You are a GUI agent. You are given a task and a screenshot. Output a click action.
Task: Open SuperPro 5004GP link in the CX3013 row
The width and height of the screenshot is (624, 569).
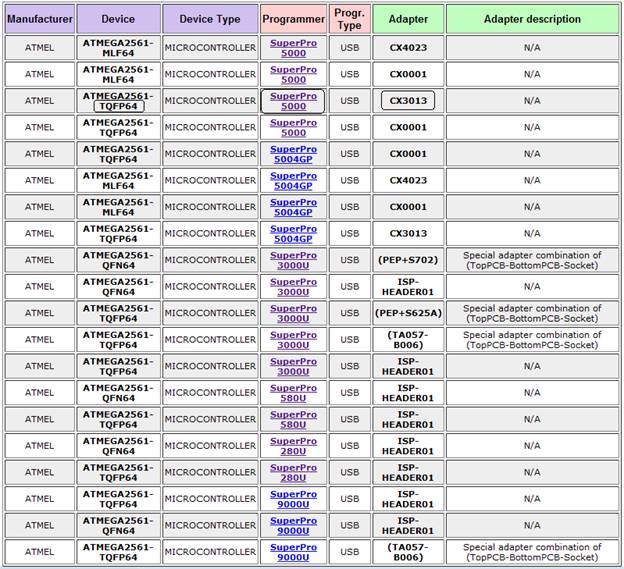(293, 234)
